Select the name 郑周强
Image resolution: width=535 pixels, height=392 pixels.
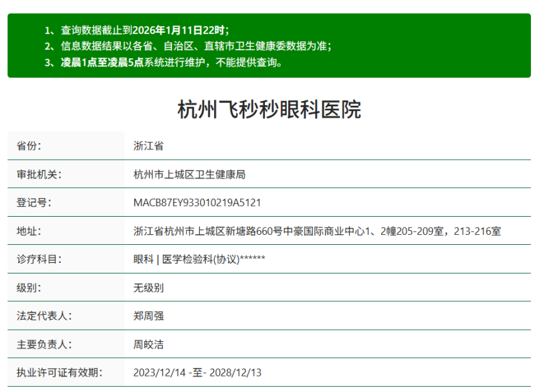pyautogui.click(x=148, y=316)
